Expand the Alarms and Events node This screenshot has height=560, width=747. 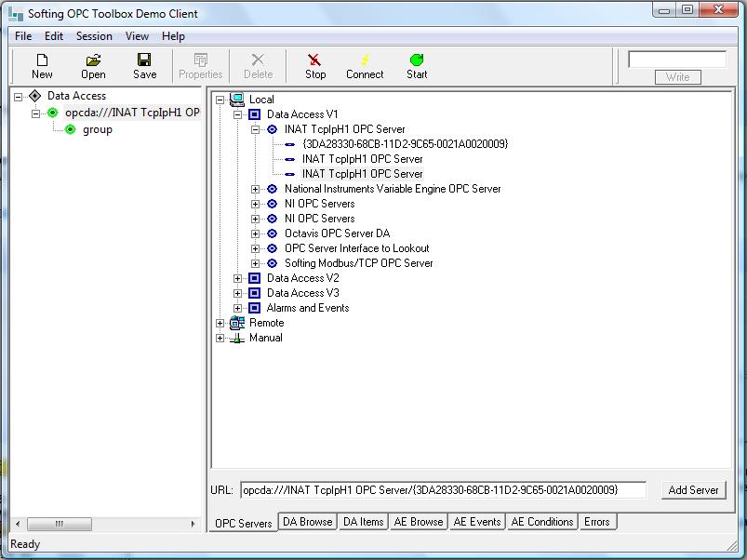coord(237,308)
